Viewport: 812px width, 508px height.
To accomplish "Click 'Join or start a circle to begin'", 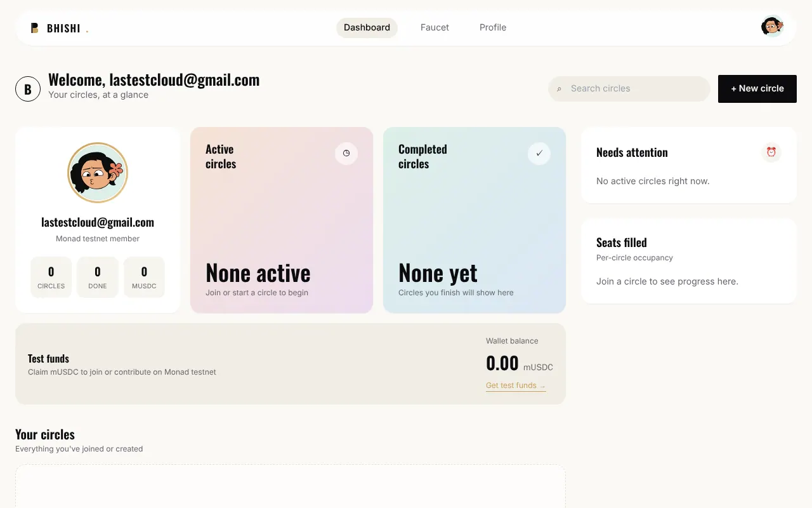I will tap(257, 293).
